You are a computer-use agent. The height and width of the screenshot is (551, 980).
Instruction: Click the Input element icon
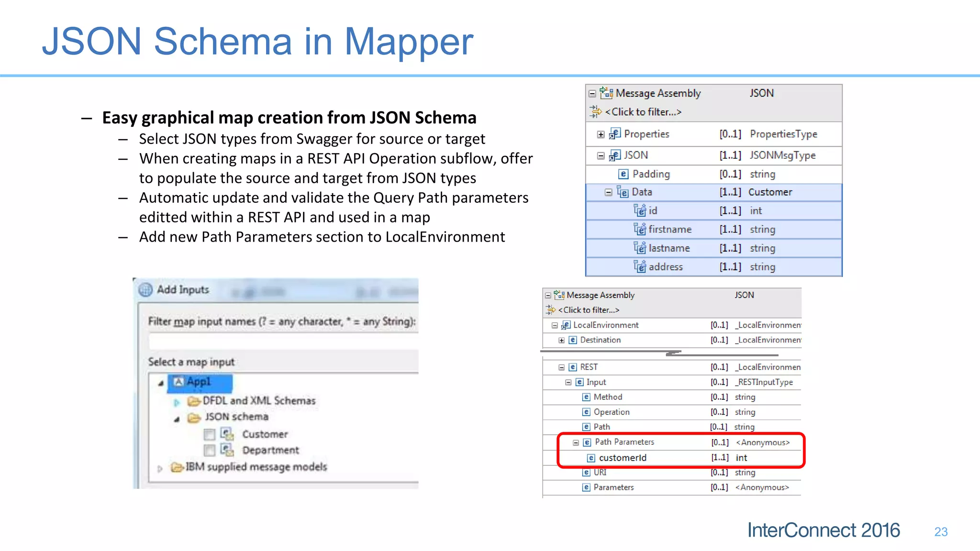[x=579, y=382]
